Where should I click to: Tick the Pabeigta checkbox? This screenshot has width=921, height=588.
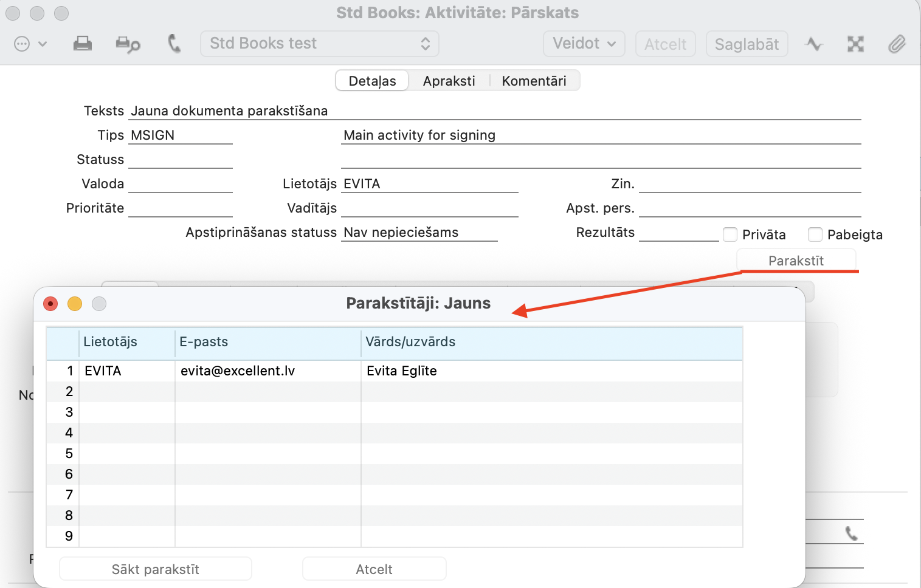815,234
